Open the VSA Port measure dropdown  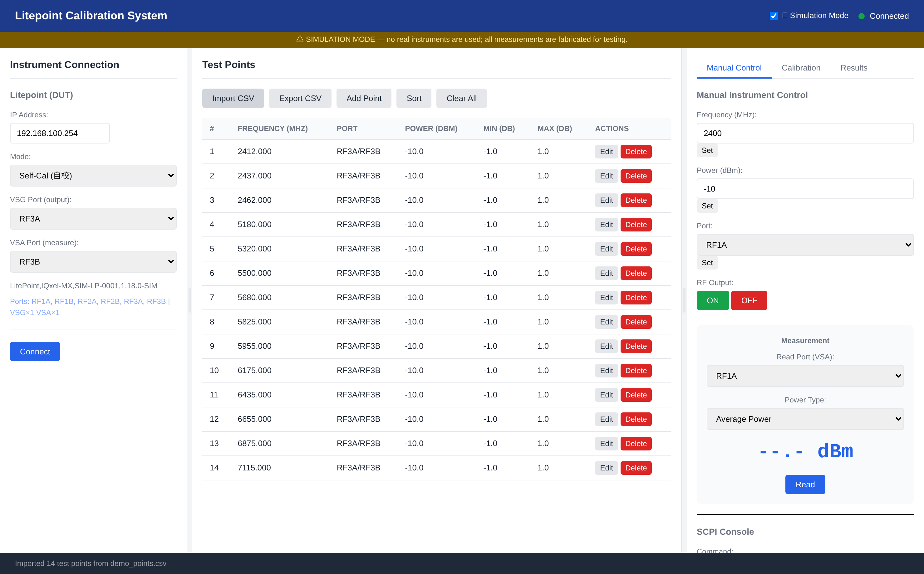tap(93, 261)
